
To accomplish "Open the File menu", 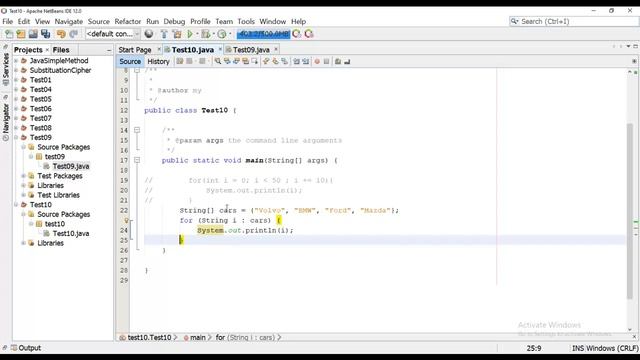I will (x=8, y=21).
